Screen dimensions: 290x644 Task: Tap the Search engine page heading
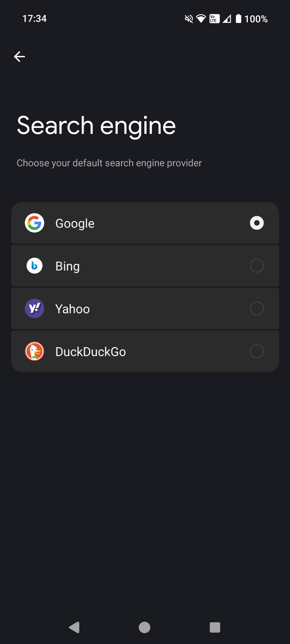(x=96, y=125)
